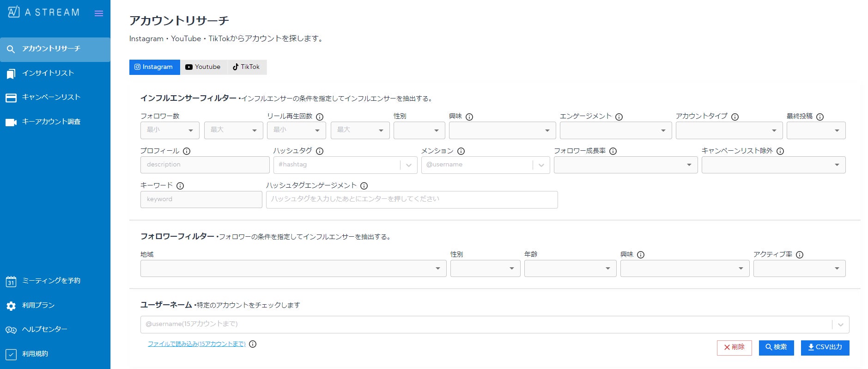Click info icon next to エンゲージメント
This screenshot has width=868, height=369.
coord(619,117)
